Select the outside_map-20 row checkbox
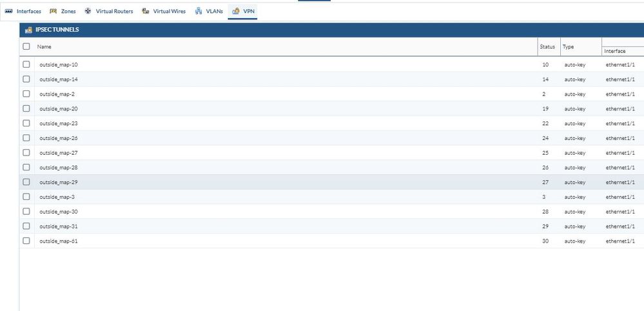 coord(26,108)
